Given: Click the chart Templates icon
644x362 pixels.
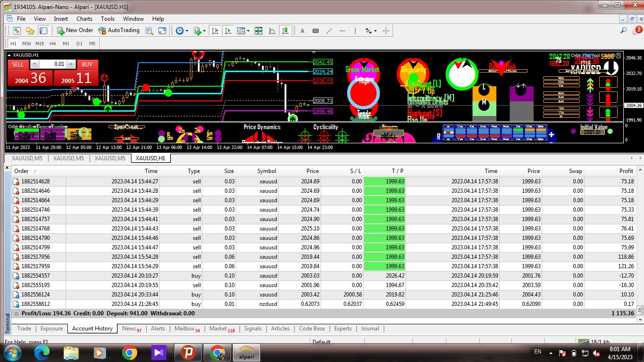Looking at the screenshot, I should [x=241, y=31].
